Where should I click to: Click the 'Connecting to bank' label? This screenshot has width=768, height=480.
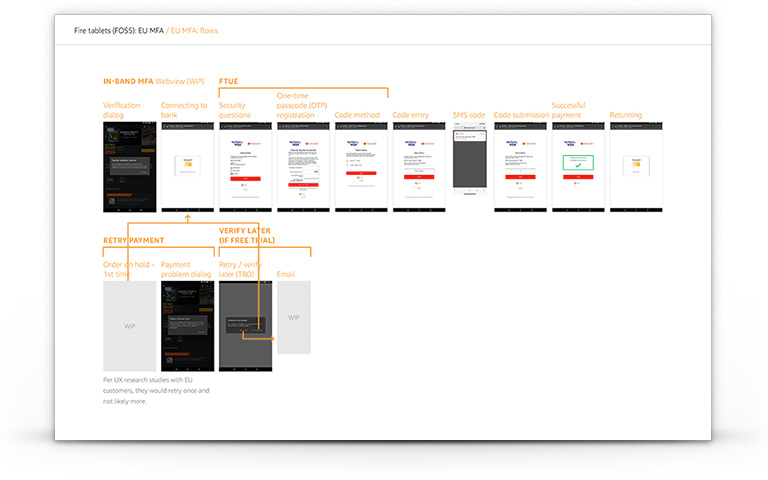(184, 110)
